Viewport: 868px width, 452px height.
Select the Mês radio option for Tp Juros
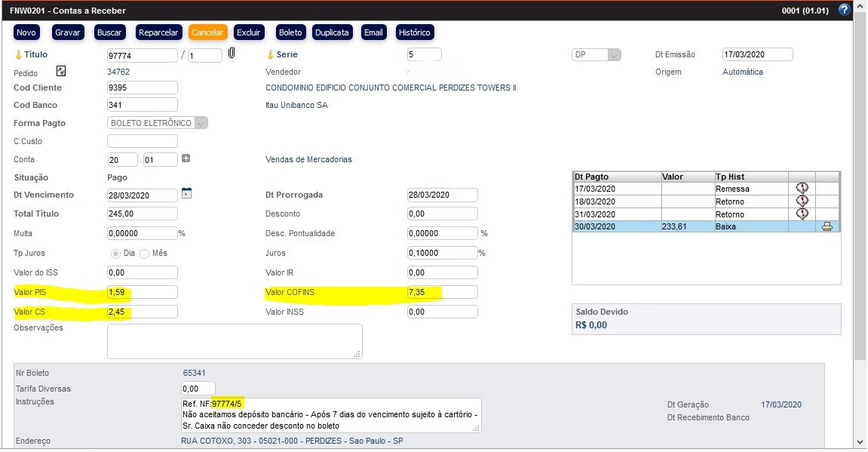click(x=144, y=253)
